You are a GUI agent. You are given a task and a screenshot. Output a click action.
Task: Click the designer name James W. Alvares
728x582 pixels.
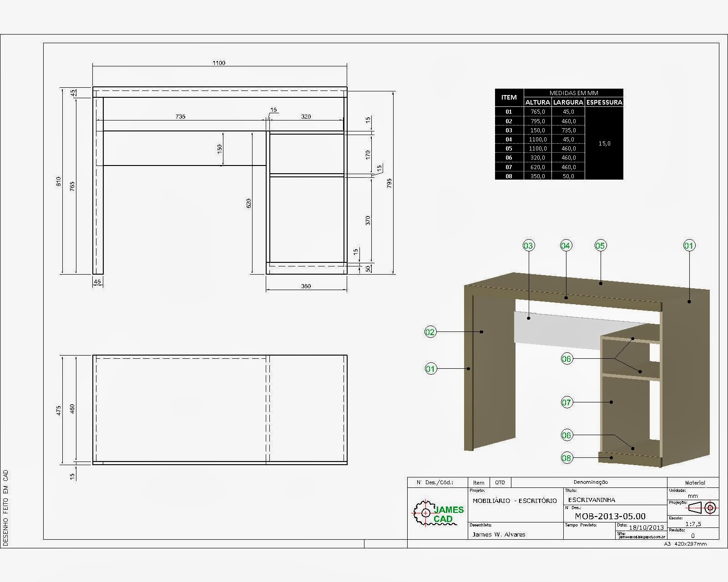pyautogui.click(x=499, y=534)
